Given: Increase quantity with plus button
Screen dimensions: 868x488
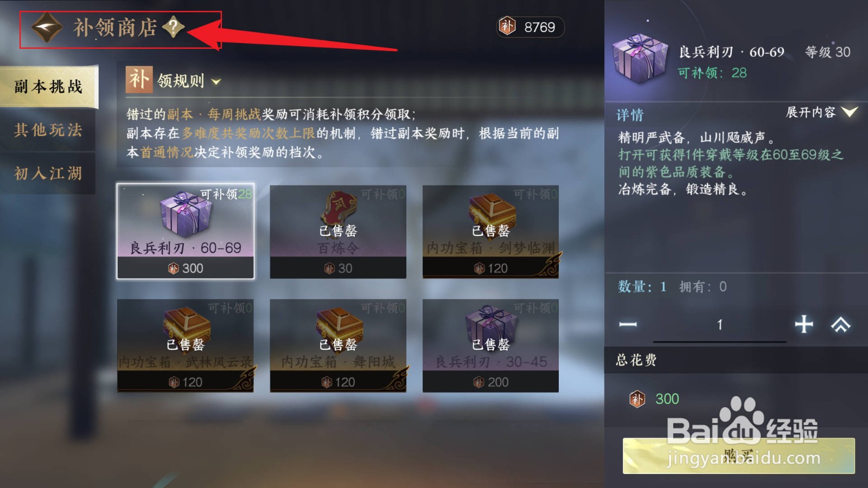Looking at the screenshot, I should tap(803, 324).
